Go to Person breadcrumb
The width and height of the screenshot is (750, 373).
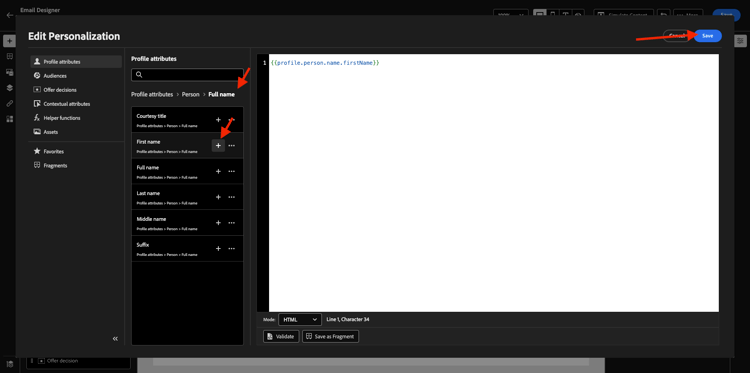190,95
